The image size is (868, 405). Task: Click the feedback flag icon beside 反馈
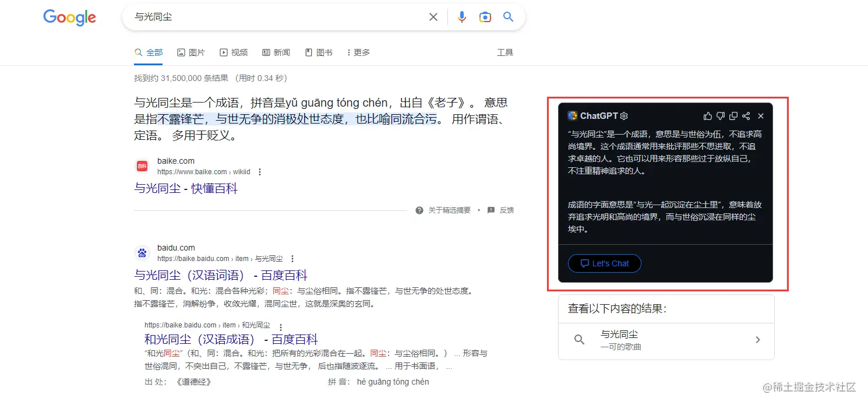491,210
